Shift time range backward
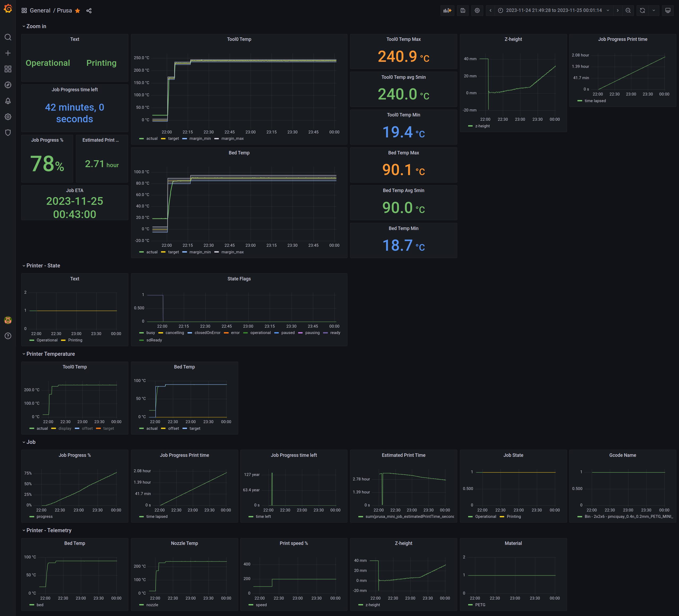The image size is (679, 616). (490, 10)
